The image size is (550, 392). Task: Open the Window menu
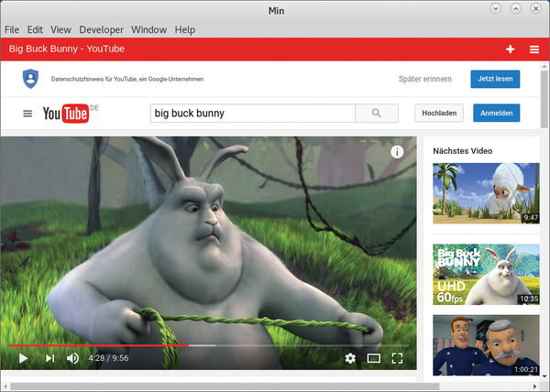[148, 30]
